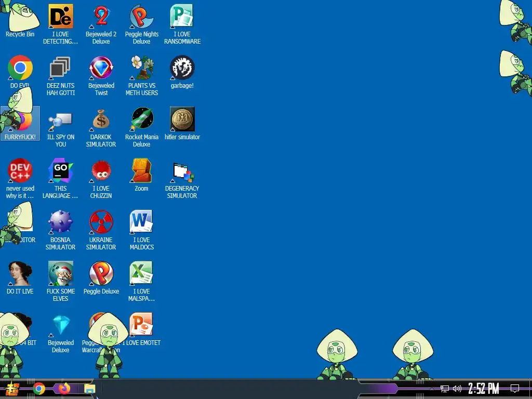Open the Zoom desktop shortcut
Image resolution: width=532 pixels, height=399 pixels.
(141, 175)
